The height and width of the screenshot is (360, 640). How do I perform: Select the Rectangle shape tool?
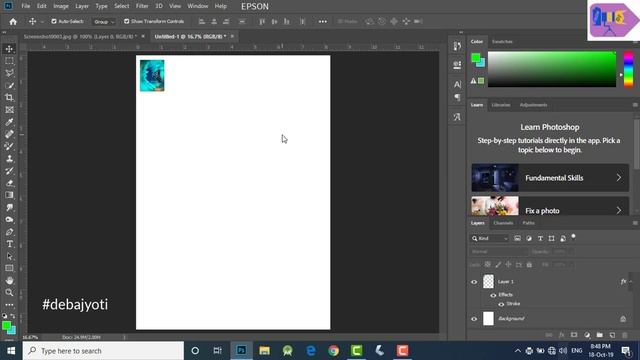[x=9, y=268]
